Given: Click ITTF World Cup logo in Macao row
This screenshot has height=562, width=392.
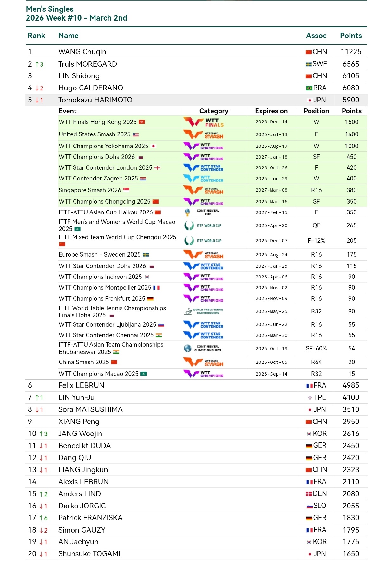Looking at the screenshot, I should pos(203,225).
